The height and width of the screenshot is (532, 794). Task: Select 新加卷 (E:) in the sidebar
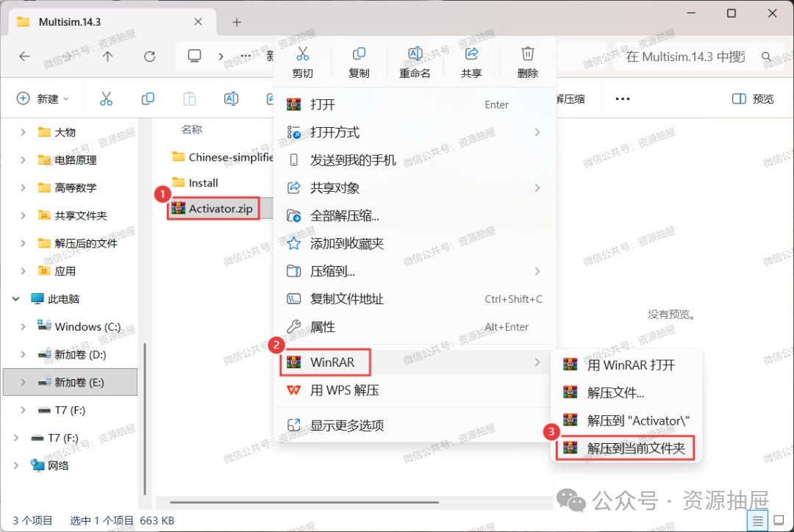[71, 382]
